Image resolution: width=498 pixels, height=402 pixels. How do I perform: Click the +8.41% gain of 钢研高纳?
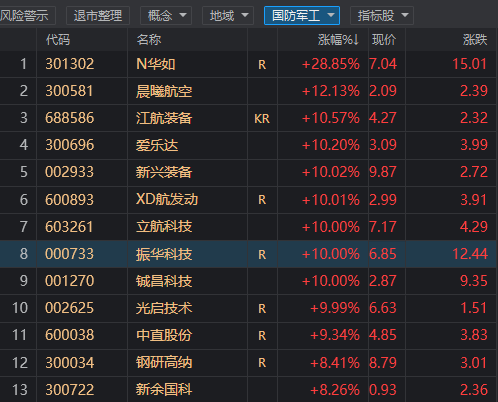click(335, 363)
